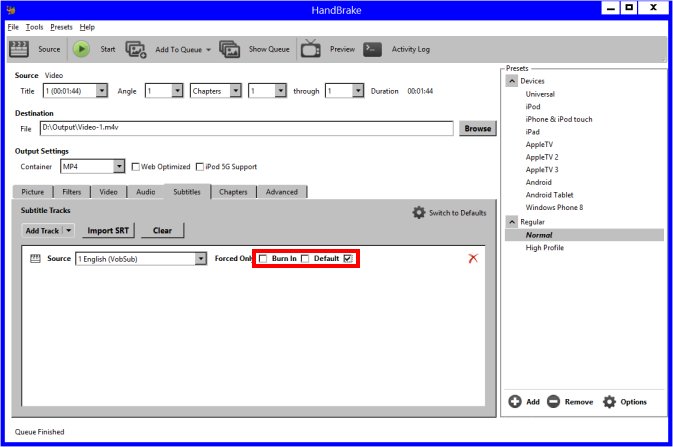
Task: Select the High Profile preset
Action: coord(545,247)
